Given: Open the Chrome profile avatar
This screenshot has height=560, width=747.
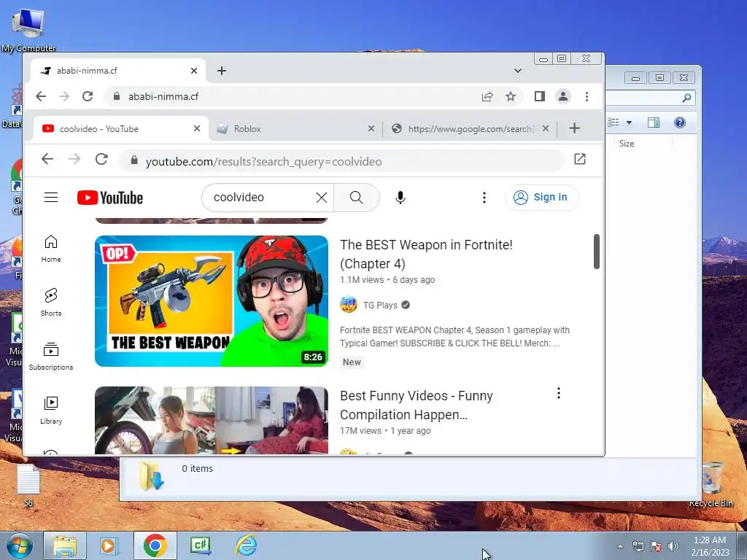Looking at the screenshot, I should click(563, 97).
